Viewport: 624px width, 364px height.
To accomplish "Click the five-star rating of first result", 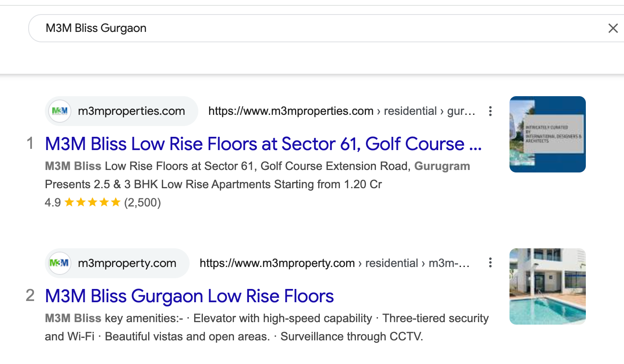I will [93, 202].
